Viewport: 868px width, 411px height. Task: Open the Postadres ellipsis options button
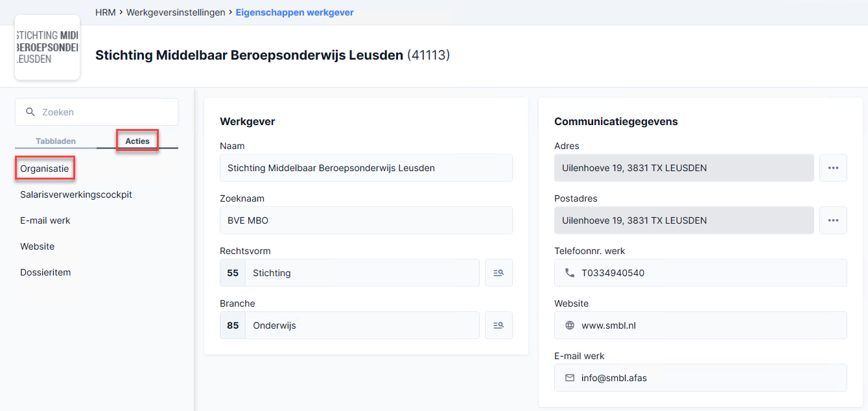click(833, 220)
